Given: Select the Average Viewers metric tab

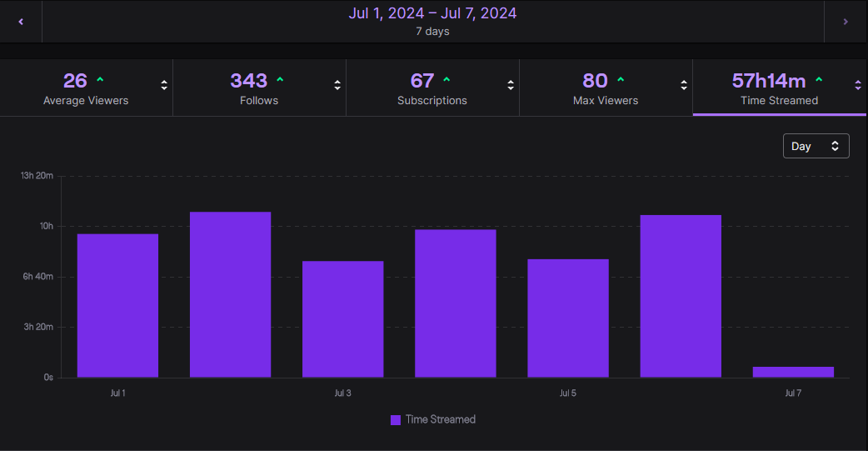Looking at the screenshot, I should (x=87, y=88).
